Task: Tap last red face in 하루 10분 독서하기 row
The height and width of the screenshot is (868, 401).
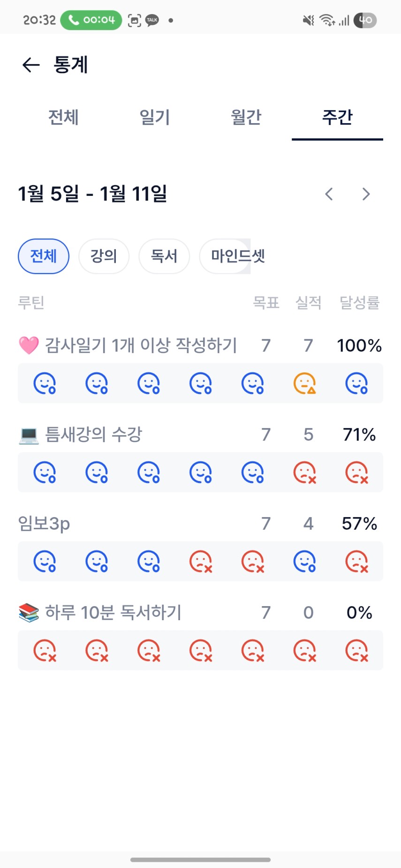Action: tap(356, 650)
